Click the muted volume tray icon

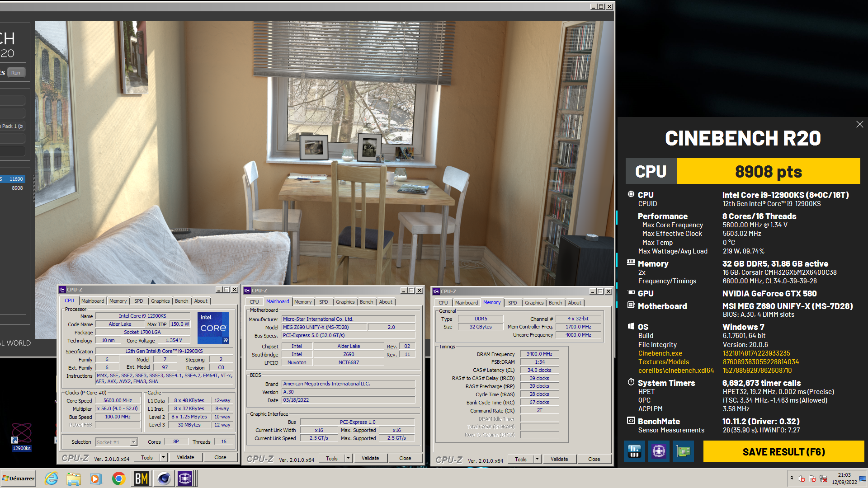tap(802, 479)
